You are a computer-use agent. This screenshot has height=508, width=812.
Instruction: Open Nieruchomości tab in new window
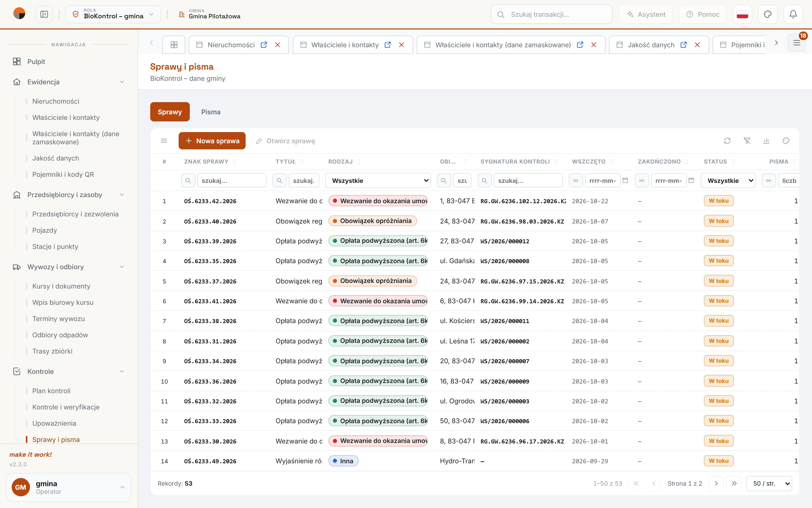coord(264,45)
